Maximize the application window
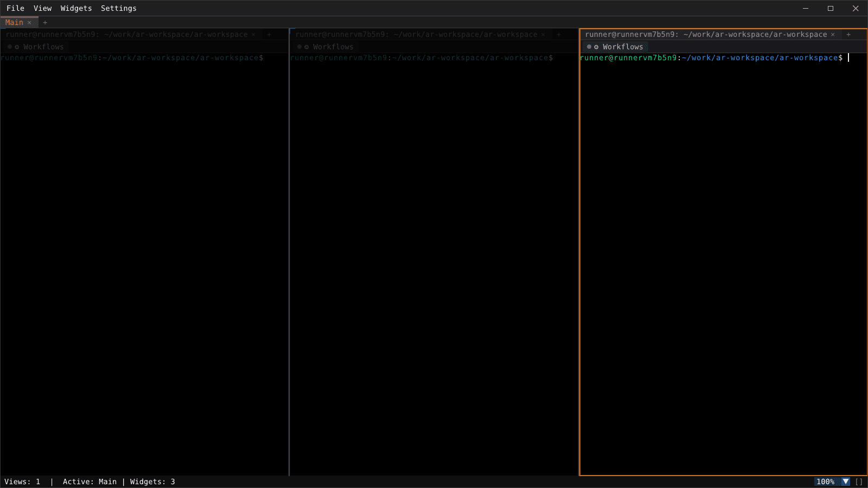The width and height of the screenshot is (868, 488). [831, 8]
